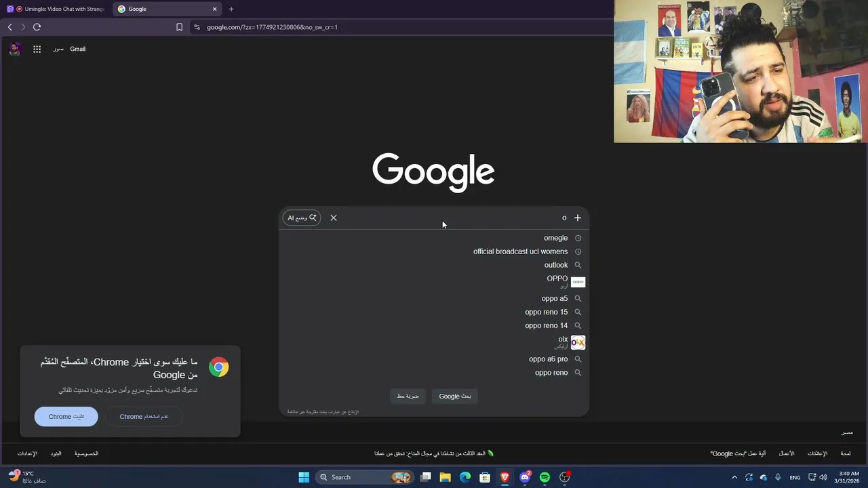Screen dimensions: 868x488
Task: Click the plus icon in search box
Action: click(x=578, y=218)
